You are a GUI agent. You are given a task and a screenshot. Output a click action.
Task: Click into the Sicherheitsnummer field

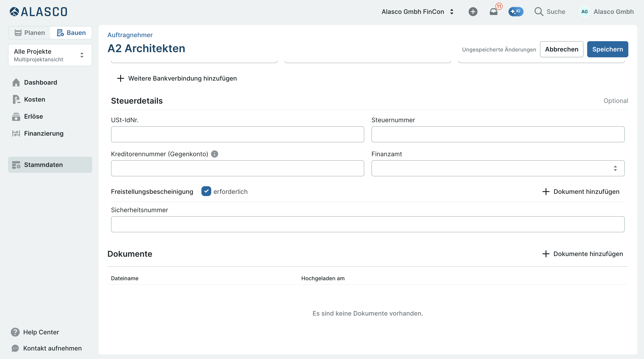click(x=368, y=224)
